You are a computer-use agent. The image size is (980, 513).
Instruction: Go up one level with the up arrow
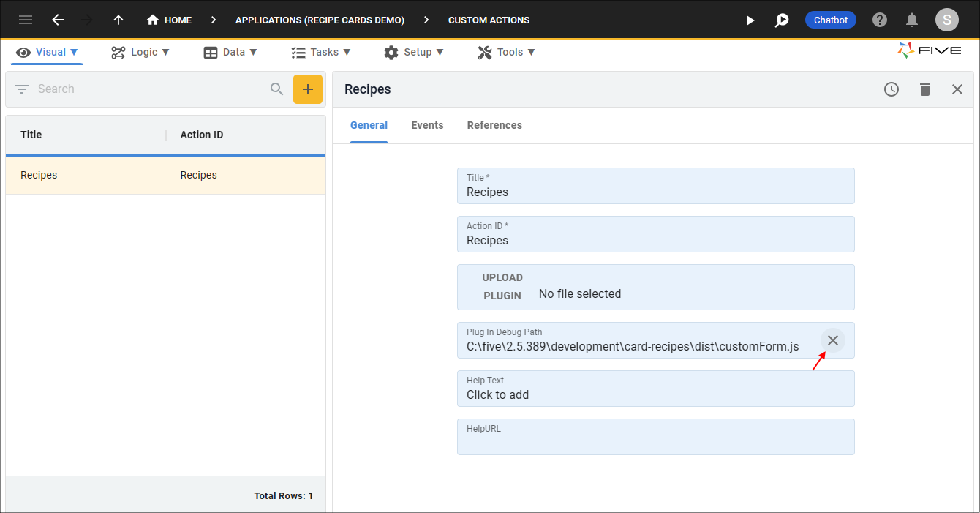pos(118,20)
